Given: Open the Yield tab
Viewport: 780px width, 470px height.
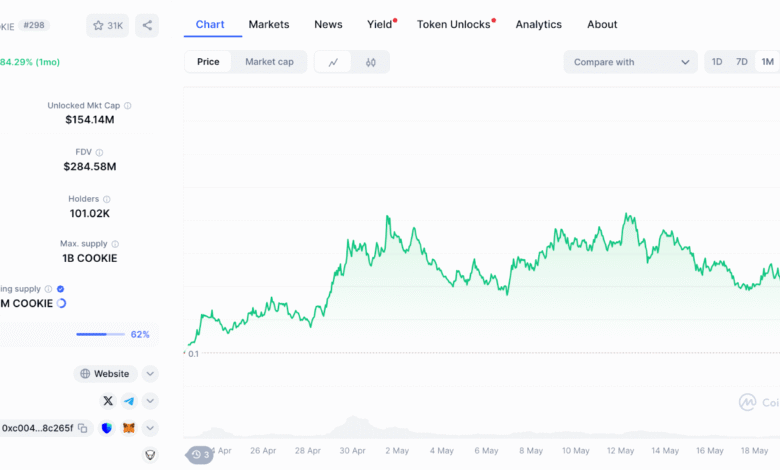Looking at the screenshot, I should 380,24.
